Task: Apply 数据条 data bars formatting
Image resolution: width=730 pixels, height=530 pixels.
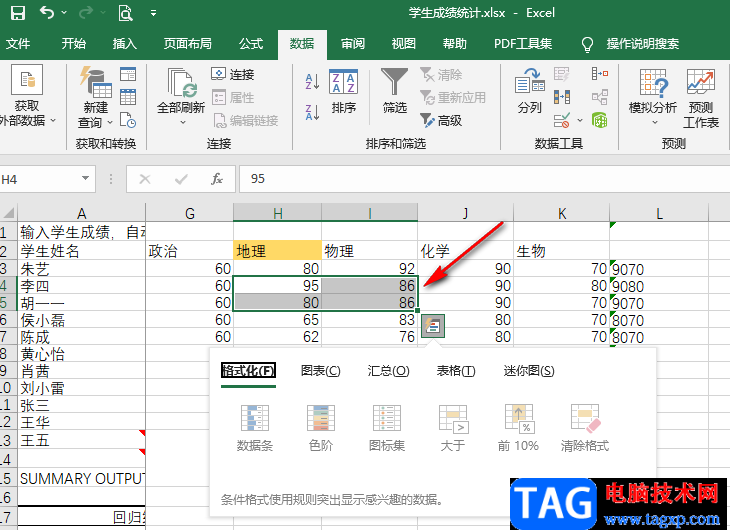Action: pos(255,428)
